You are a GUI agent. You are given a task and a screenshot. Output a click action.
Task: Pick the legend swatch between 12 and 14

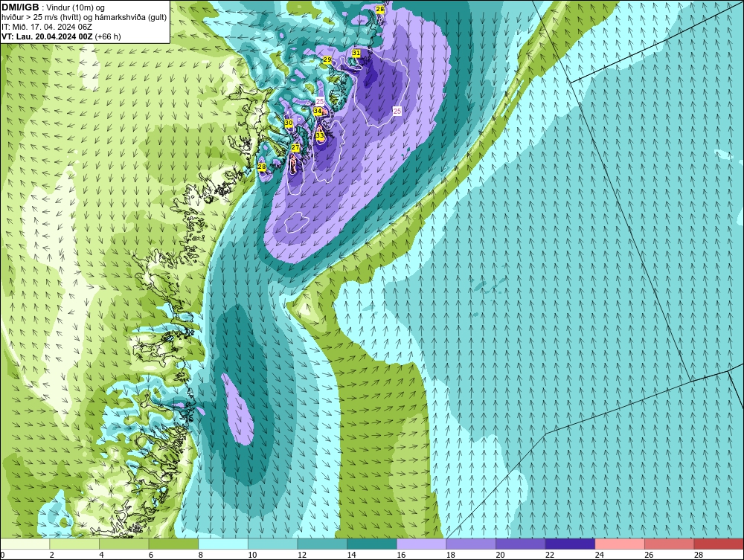[322, 544]
